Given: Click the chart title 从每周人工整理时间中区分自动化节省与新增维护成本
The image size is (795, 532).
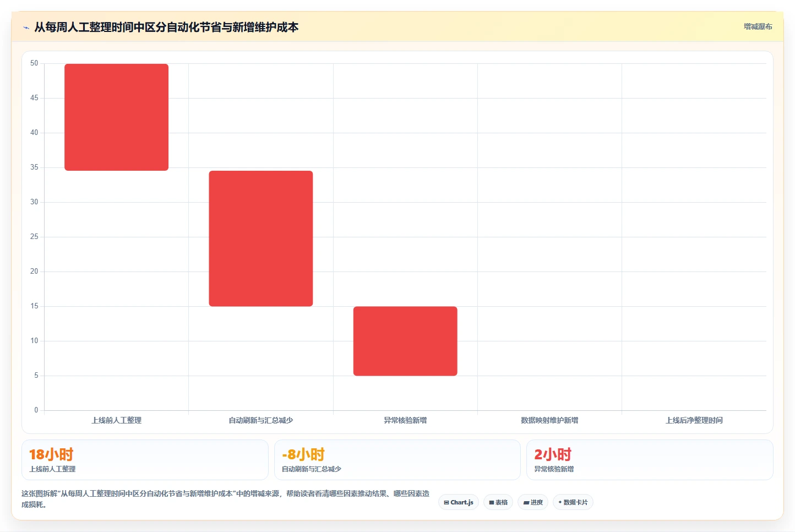Looking at the screenshot, I should [x=166, y=27].
